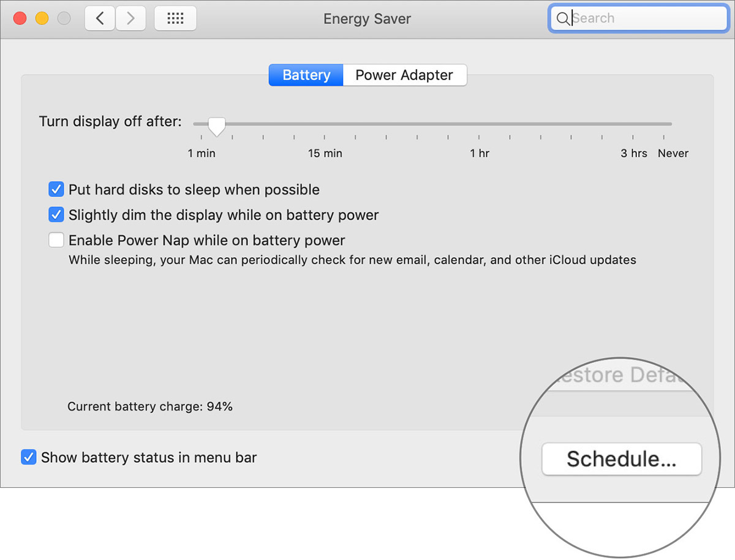Close the Energy Saver window

pos(20,18)
